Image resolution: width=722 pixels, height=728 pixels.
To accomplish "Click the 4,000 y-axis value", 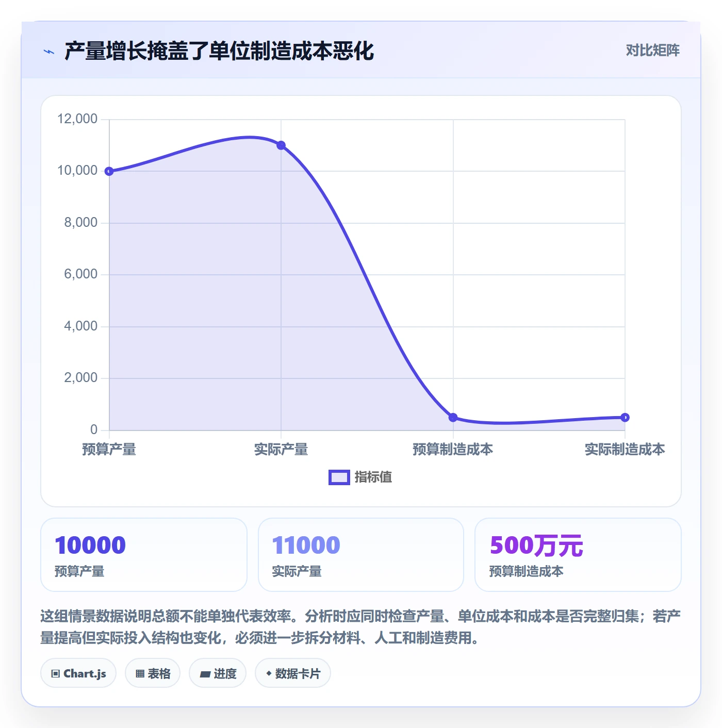I will pyautogui.click(x=81, y=326).
